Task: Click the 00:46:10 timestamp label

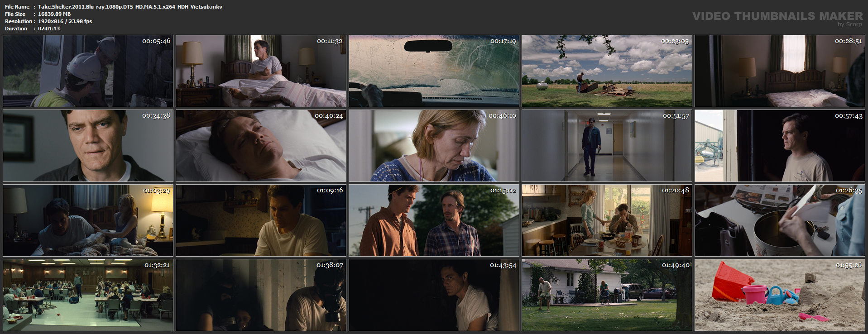Action: point(503,116)
